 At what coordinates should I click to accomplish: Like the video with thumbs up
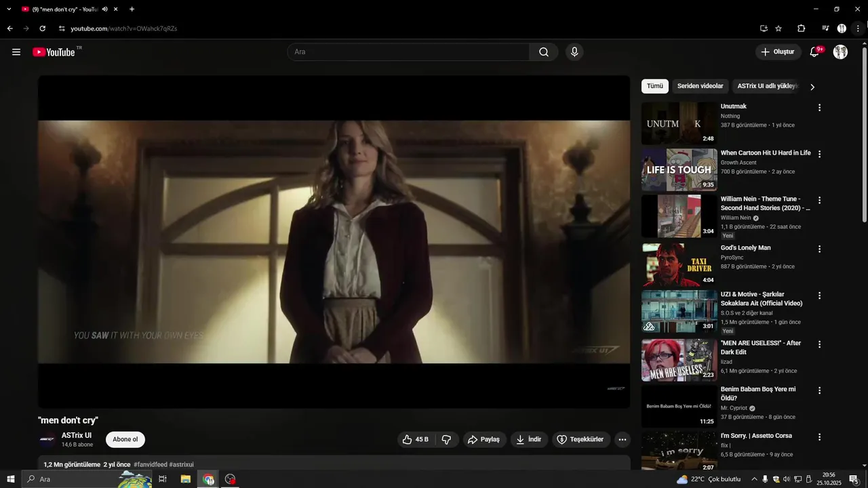click(416, 439)
